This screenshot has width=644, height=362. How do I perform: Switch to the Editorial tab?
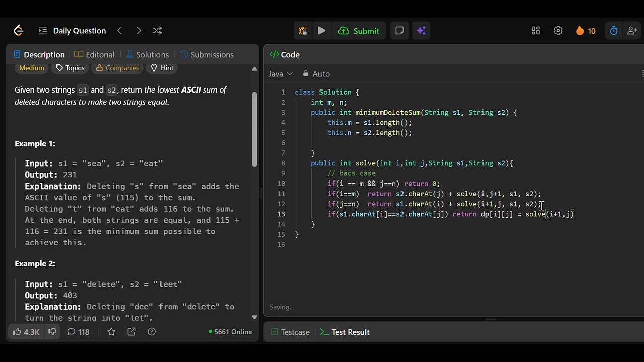click(95, 54)
